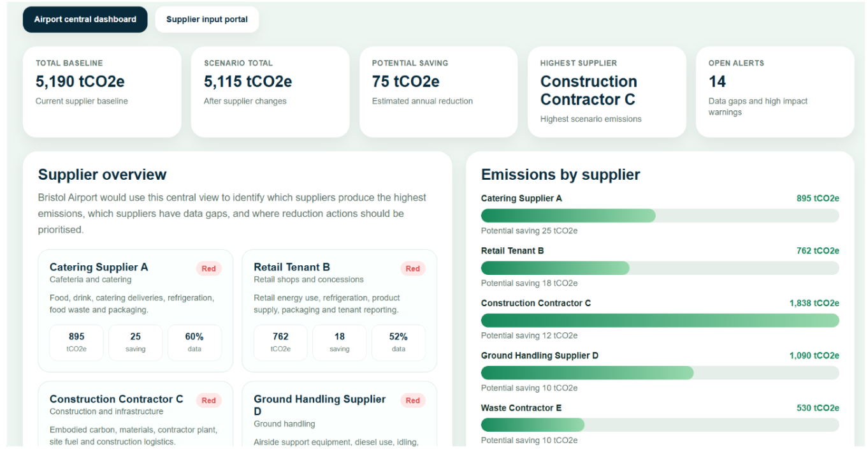The image size is (868, 454).
Task: Click the 25 saving stat in Catering Supplier A
Action: [136, 342]
